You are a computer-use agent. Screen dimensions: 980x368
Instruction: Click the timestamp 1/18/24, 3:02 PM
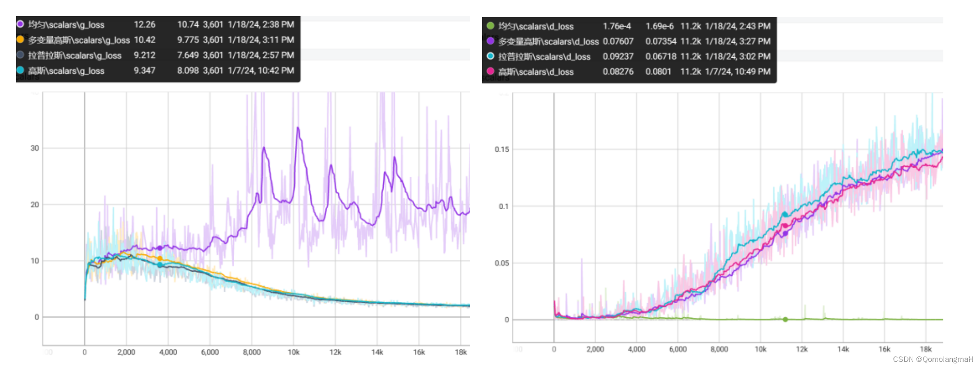(738, 56)
